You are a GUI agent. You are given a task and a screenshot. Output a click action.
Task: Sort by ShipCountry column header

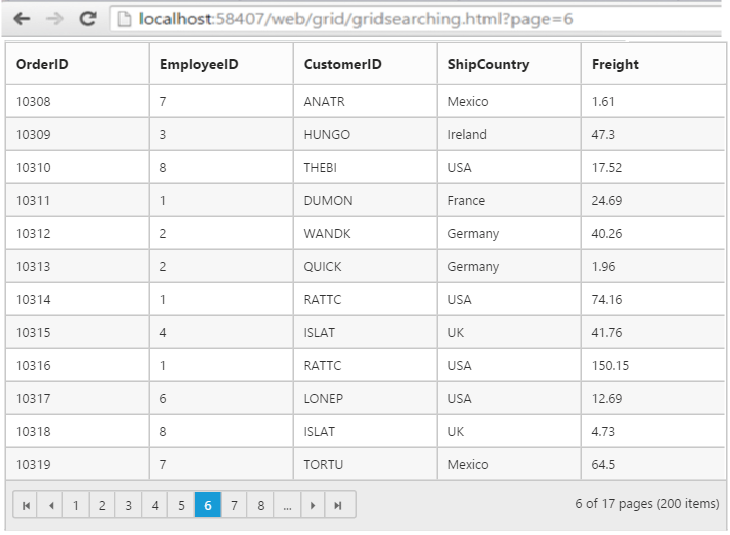509,64
